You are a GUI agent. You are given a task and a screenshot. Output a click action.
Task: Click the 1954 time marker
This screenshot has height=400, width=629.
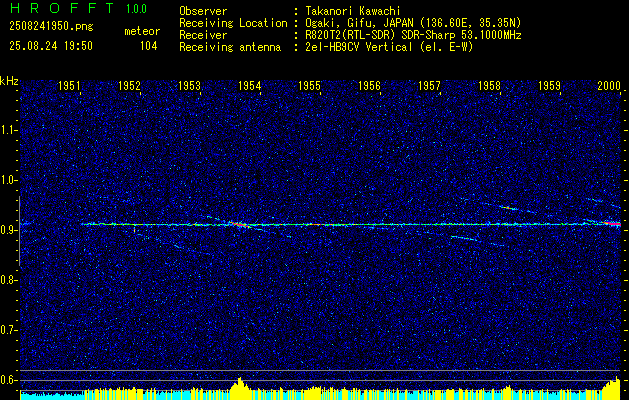tap(250, 85)
